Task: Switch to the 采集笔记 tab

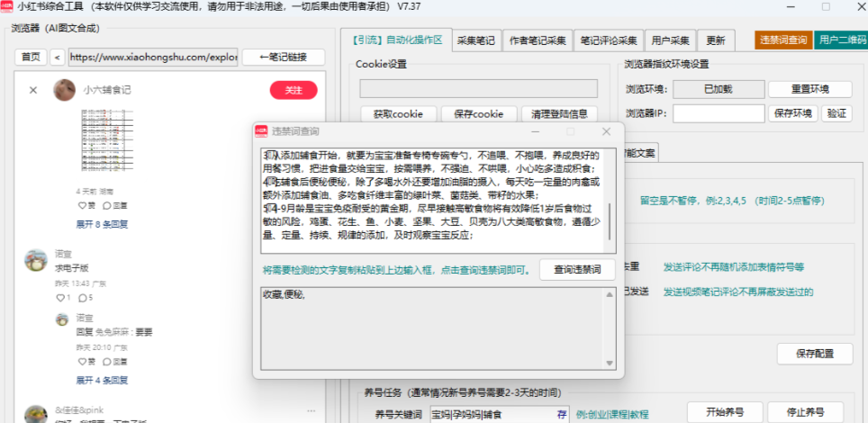Action: click(475, 40)
